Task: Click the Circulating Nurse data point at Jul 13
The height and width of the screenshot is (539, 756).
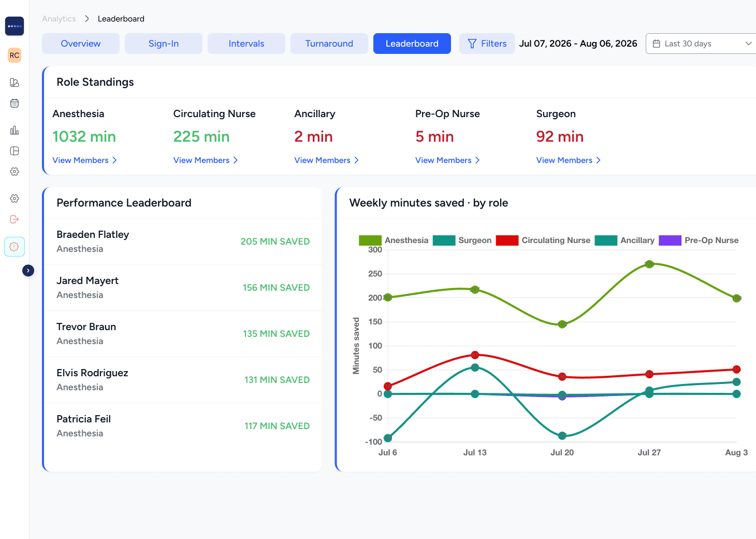Action: (x=475, y=355)
